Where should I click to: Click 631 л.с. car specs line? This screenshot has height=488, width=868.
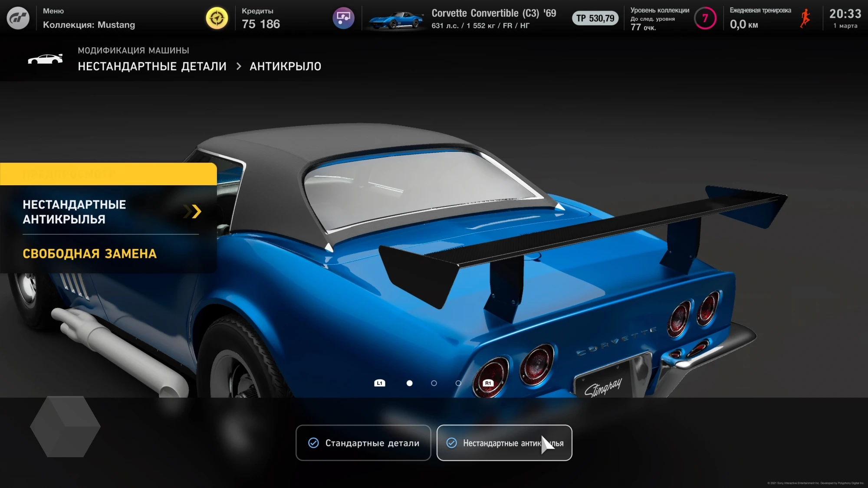(x=480, y=26)
